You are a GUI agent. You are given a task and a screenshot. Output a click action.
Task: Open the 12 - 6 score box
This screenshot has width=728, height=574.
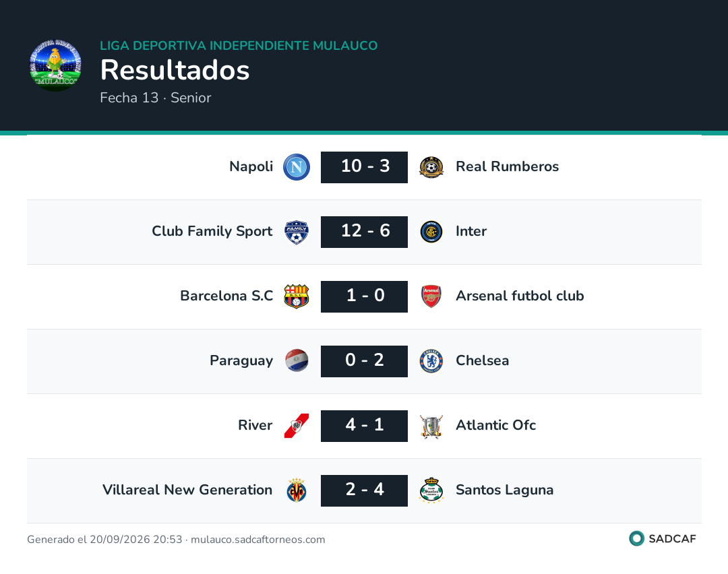[x=365, y=232]
